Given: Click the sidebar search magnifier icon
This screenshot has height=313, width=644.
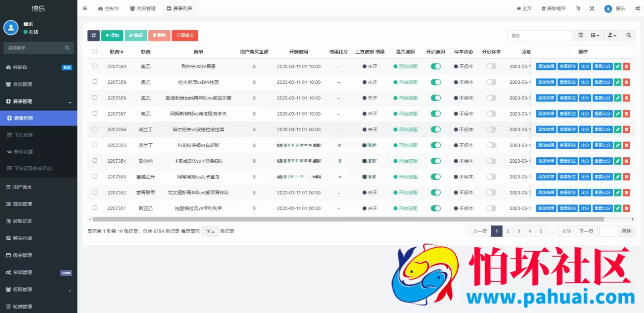Looking at the screenshot, I should (x=67, y=48).
